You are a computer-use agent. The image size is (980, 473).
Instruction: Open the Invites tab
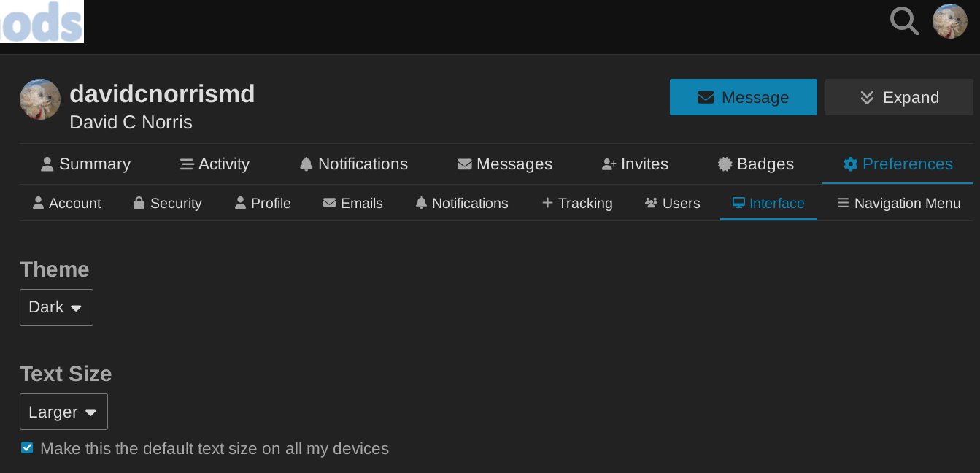coord(634,164)
